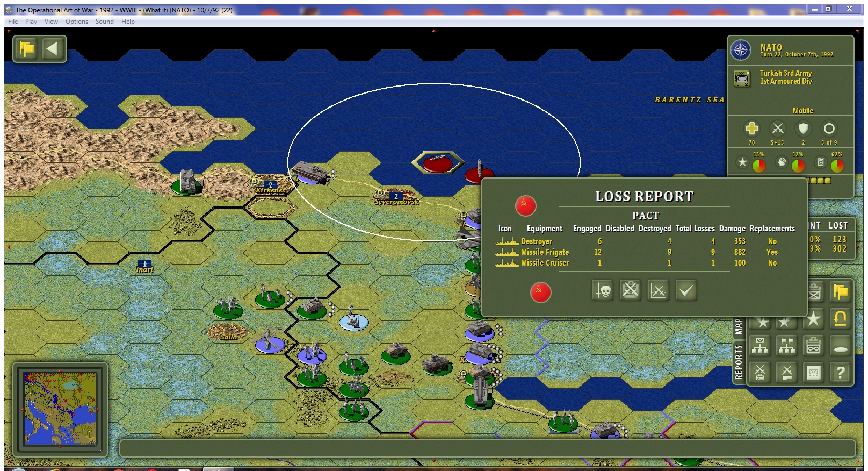Switch to the MAP side tab

tap(738, 326)
